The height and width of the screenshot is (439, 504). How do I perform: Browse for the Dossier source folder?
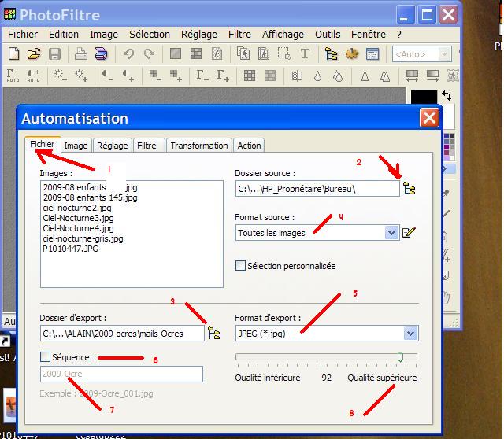(409, 188)
